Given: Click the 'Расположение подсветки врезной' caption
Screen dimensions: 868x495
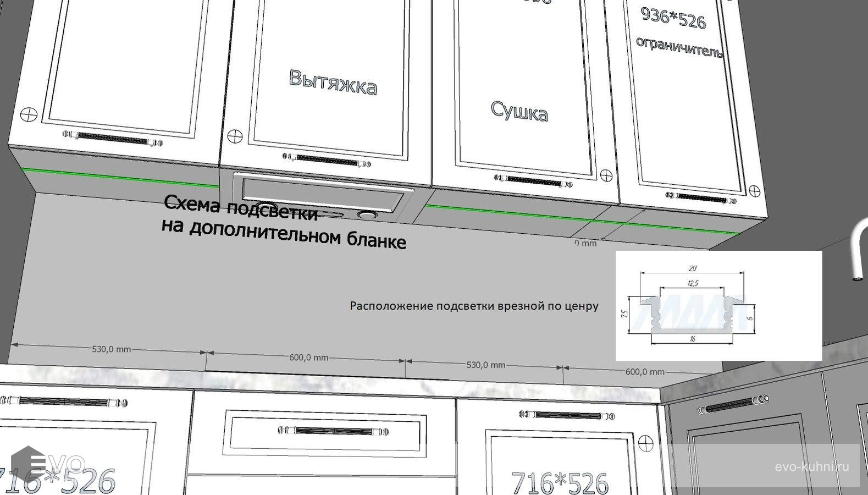Looking at the screenshot, I should tap(474, 306).
